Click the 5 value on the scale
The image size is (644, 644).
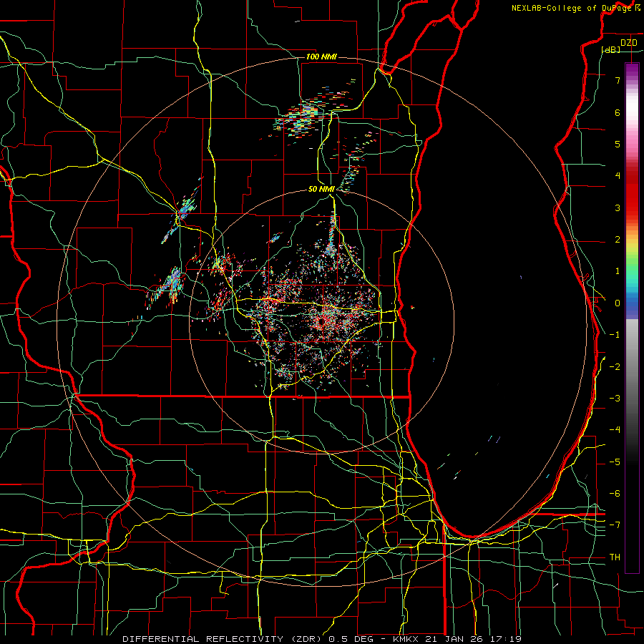click(x=618, y=144)
